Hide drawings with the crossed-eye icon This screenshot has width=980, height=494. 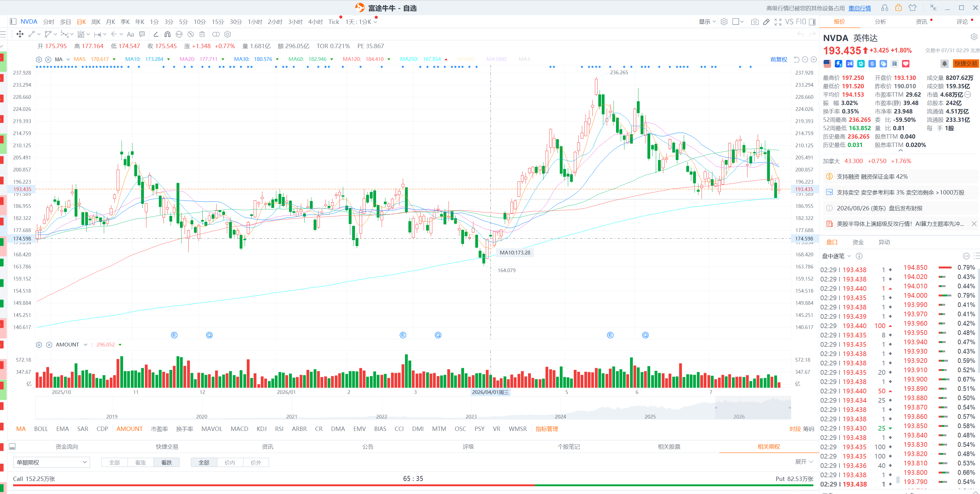(x=191, y=34)
